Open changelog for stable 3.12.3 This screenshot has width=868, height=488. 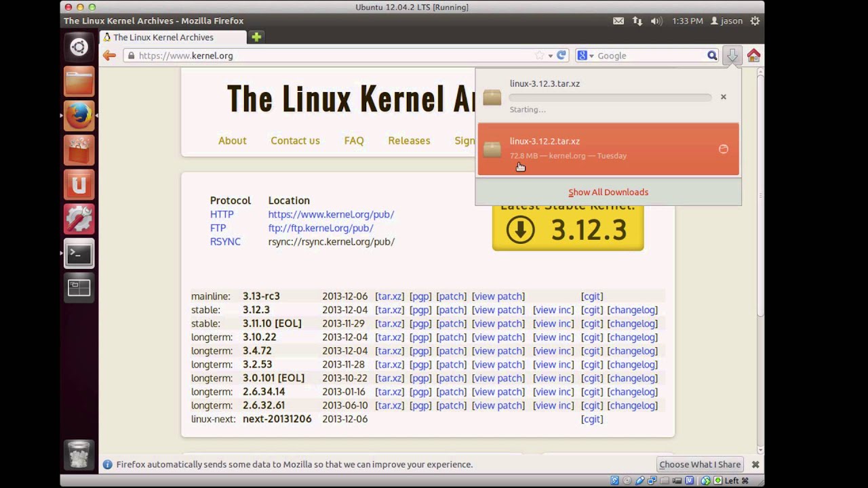[633, 310]
